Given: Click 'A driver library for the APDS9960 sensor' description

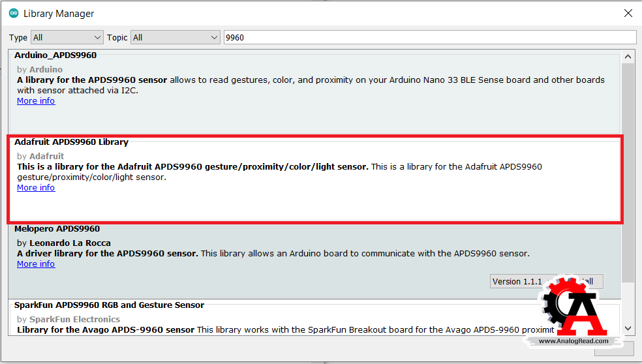Looking at the screenshot, I should 107,254.
